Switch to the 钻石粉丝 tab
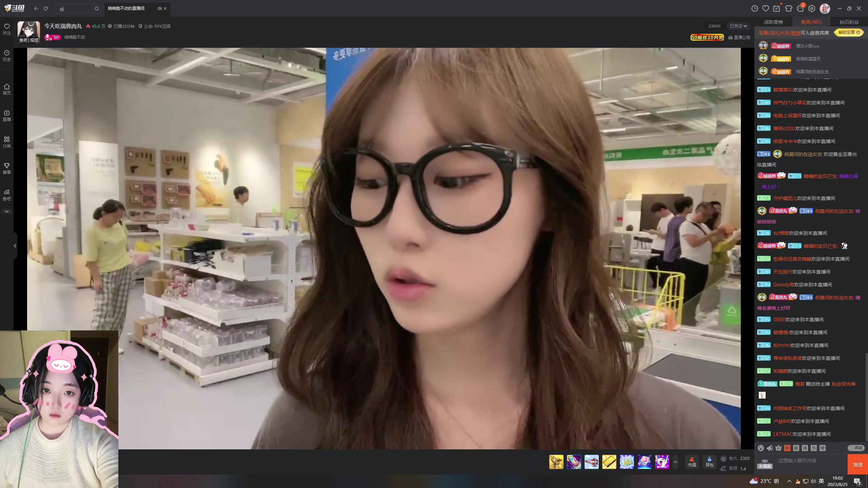The height and width of the screenshot is (488, 868). [849, 22]
